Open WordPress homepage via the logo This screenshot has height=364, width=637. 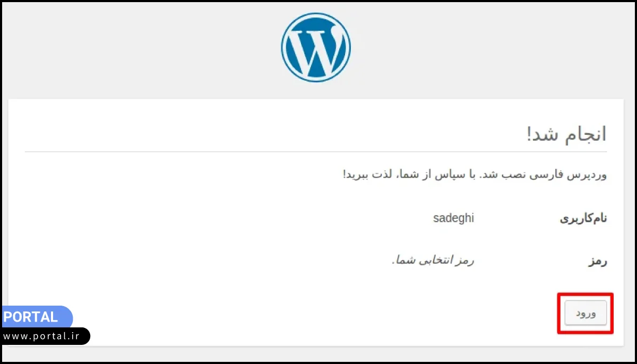(x=316, y=47)
